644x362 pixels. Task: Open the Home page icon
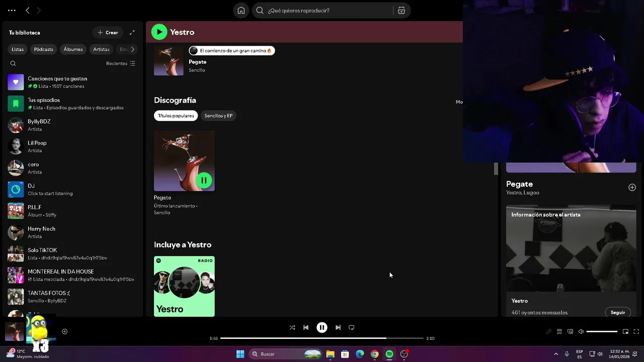(x=241, y=11)
